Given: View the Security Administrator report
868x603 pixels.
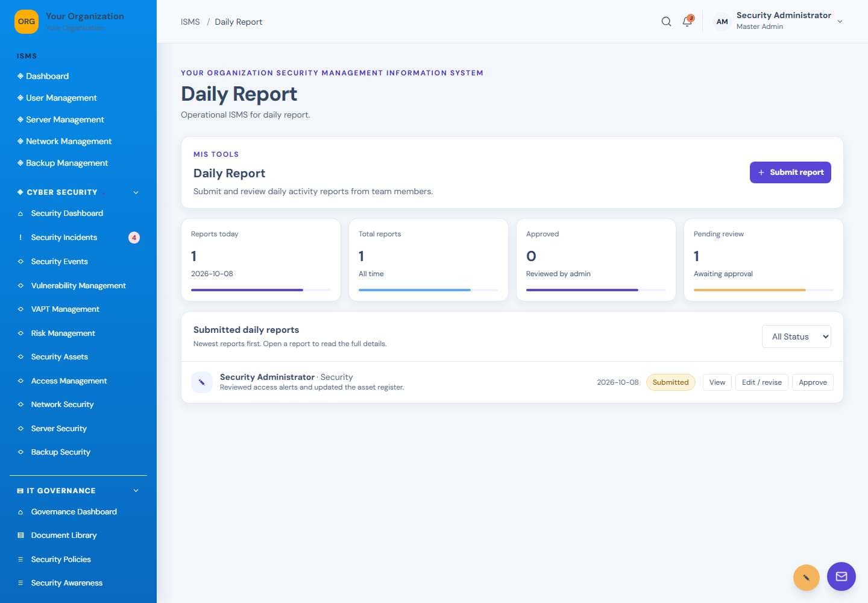Looking at the screenshot, I should tap(717, 382).
